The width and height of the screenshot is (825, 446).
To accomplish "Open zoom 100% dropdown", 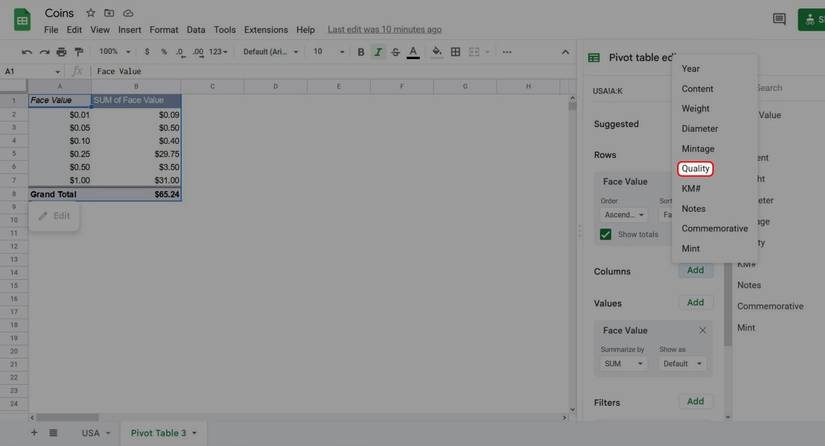I will [115, 52].
